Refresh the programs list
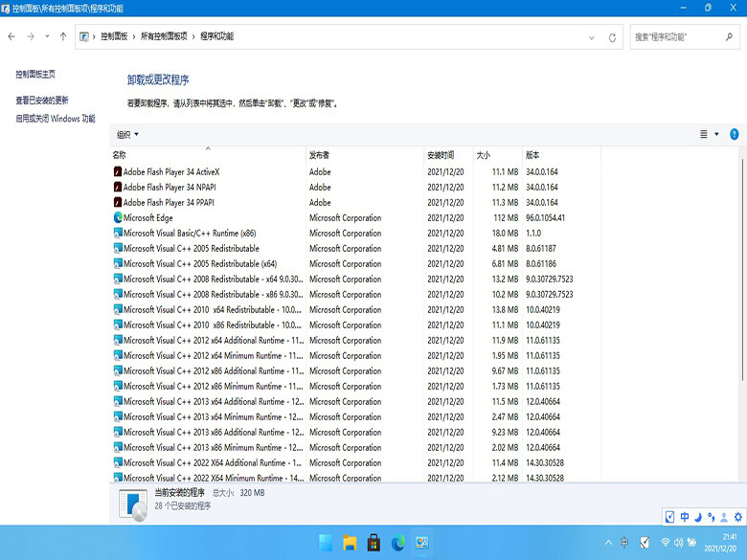Viewport: 747px width, 560px height. tap(612, 37)
